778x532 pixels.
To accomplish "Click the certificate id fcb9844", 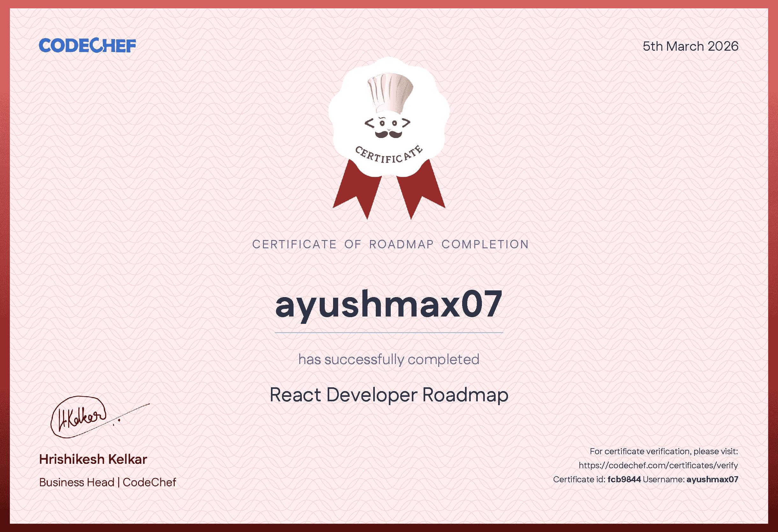I will coord(624,479).
